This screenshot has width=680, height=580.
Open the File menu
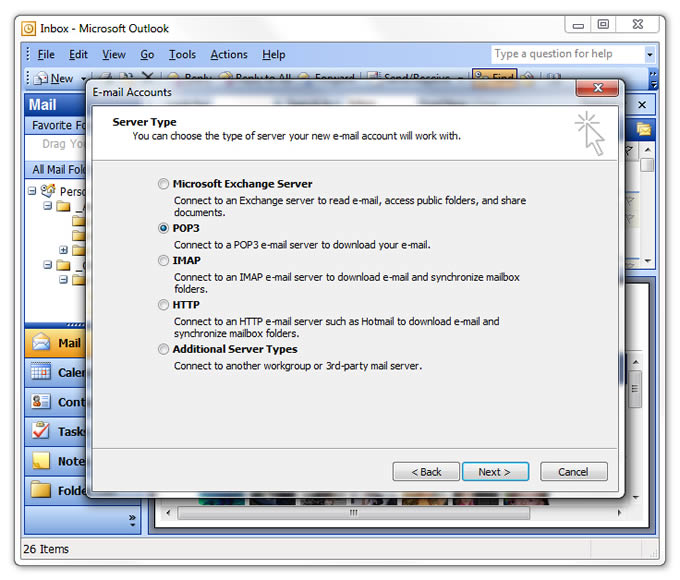pyautogui.click(x=46, y=55)
